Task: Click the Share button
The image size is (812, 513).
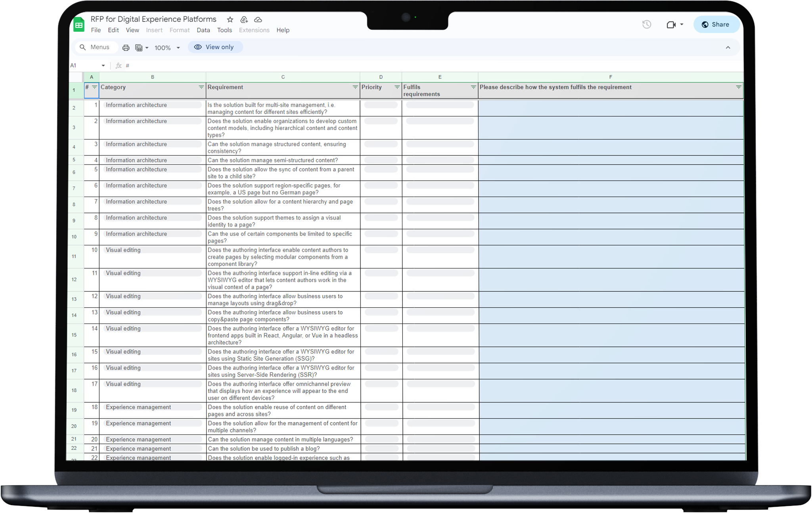Action: 716,24
